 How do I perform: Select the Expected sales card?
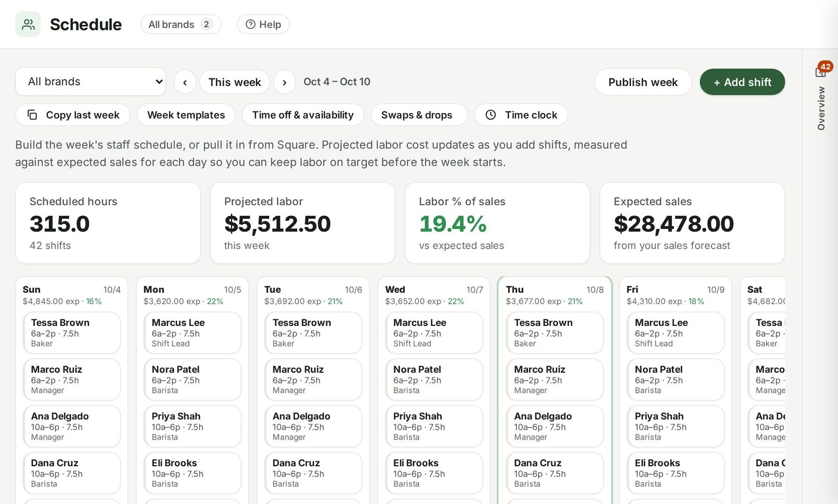pos(692,223)
